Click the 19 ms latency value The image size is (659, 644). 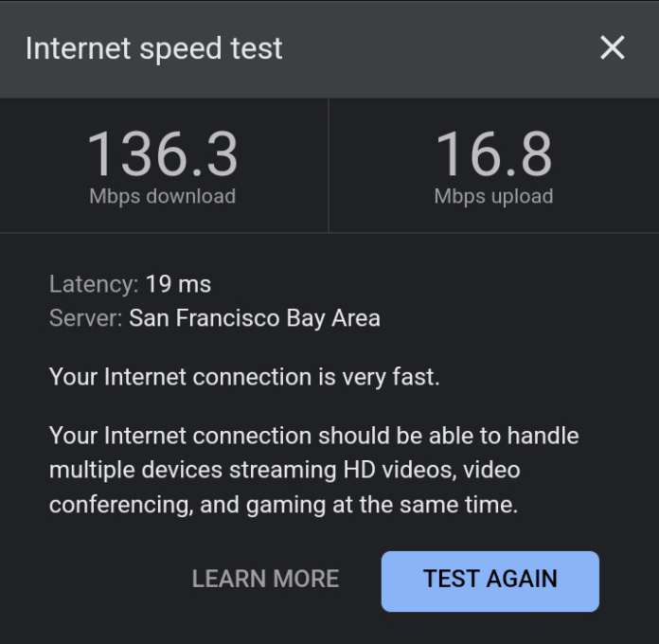tap(178, 284)
